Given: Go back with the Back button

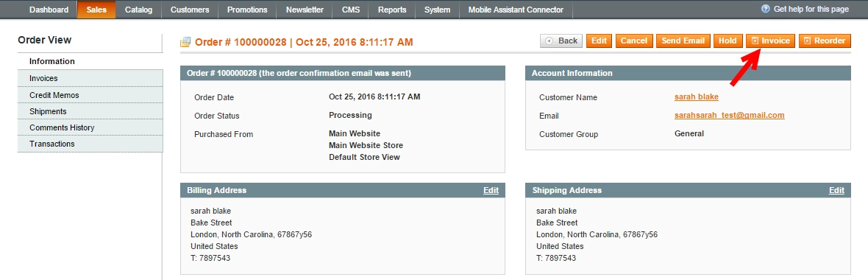Looking at the screenshot, I should (561, 41).
